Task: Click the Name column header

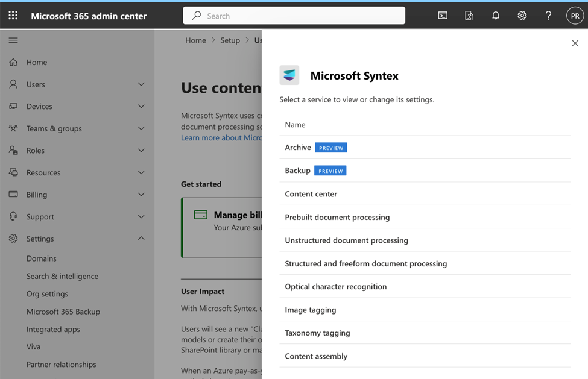Action: click(295, 124)
